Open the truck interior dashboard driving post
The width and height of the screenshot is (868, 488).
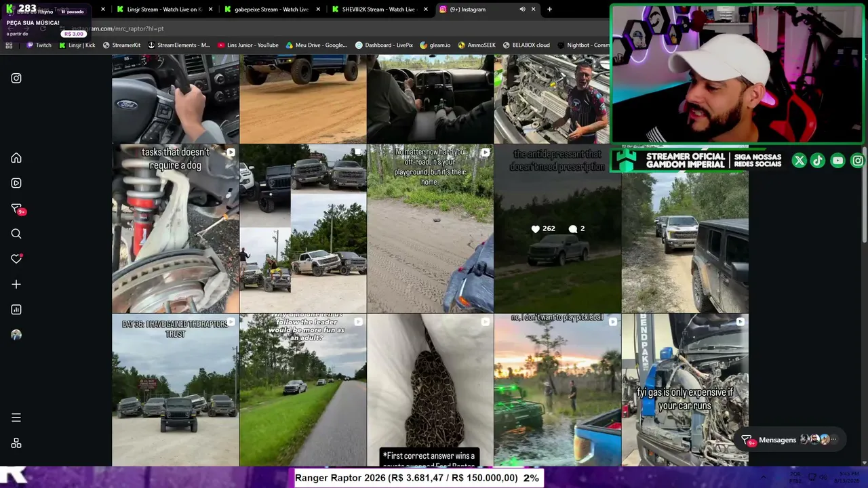(x=430, y=99)
